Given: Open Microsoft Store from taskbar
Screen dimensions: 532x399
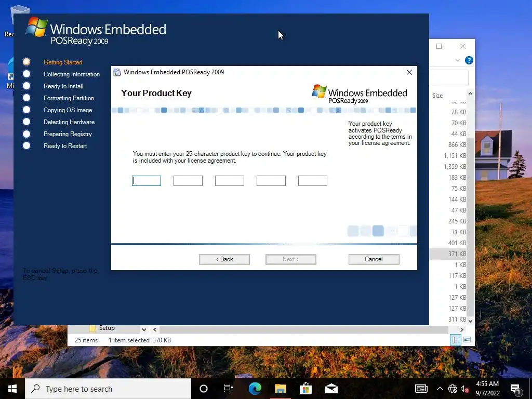Looking at the screenshot, I should click(x=305, y=389).
